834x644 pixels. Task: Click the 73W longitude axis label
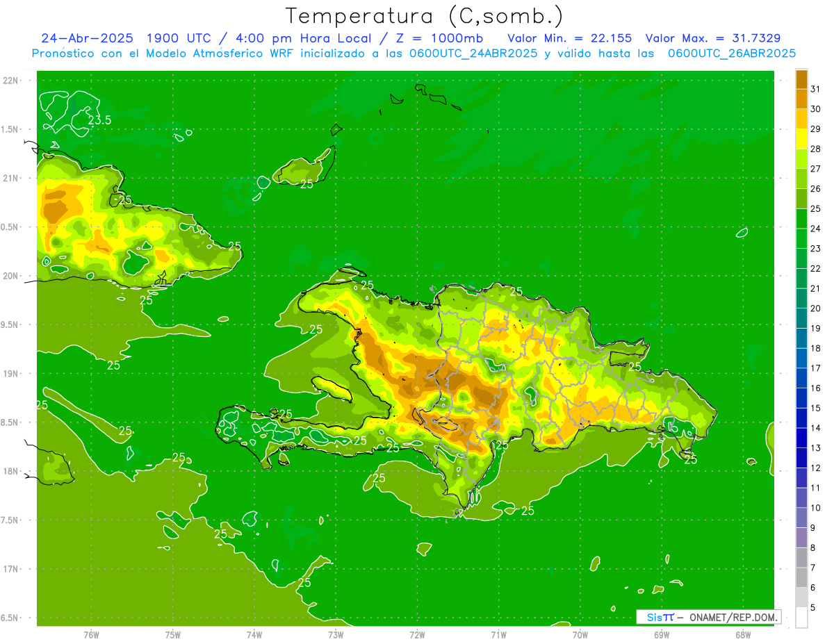coord(336,635)
